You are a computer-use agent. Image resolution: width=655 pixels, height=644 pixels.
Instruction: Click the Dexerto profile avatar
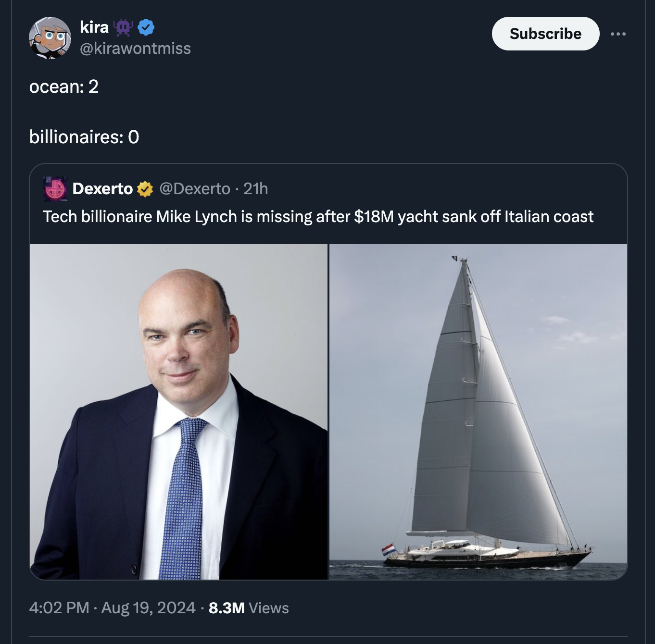click(55, 188)
